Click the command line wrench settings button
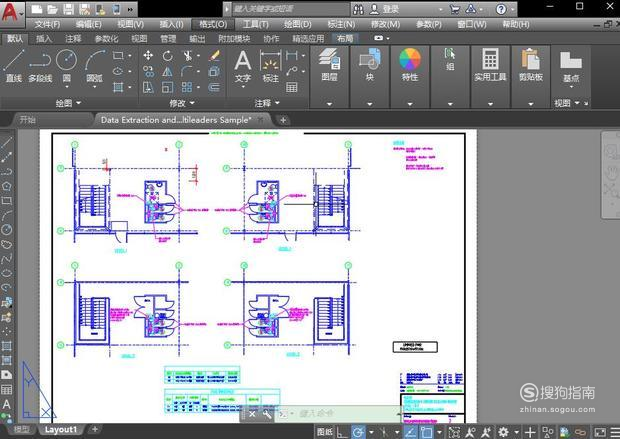 point(267,414)
